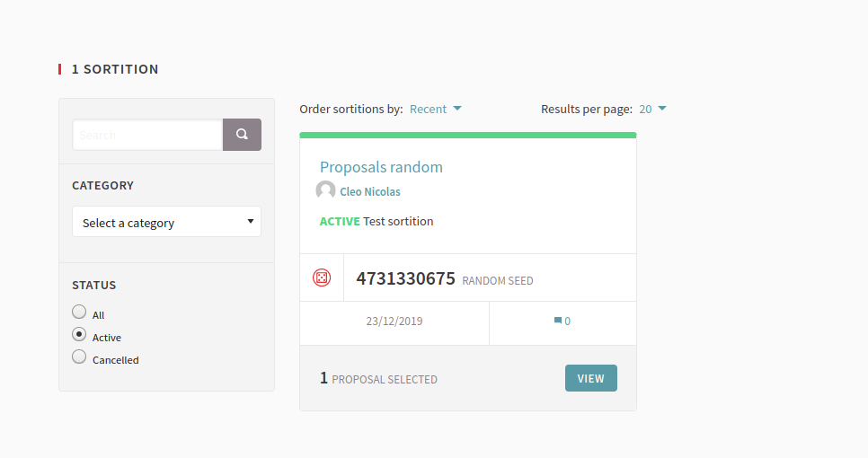Select the All status radio button

[x=79, y=313]
